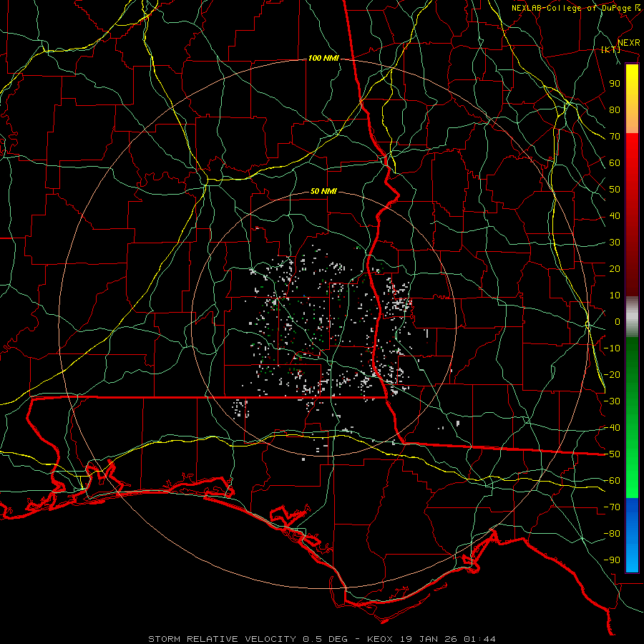Viewport: 644px width, 644px height.
Task: Click the 70 value on velocity scale
Action: [615, 137]
